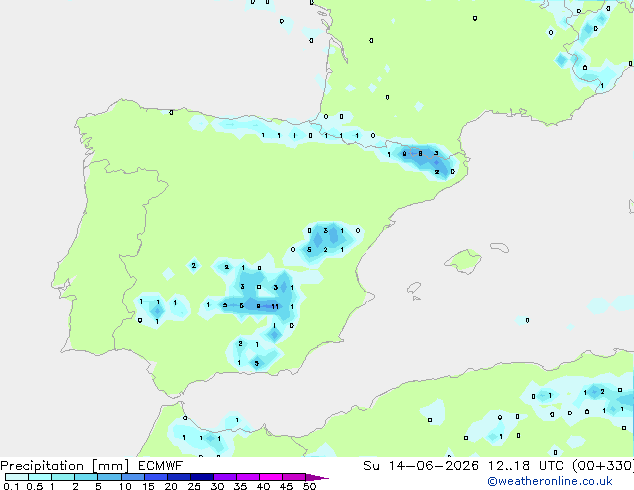Viewport: 634px width, 490px height.
Task: Select the date text "14-06-2026"
Action: pyautogui.click(x=433, y=466)
